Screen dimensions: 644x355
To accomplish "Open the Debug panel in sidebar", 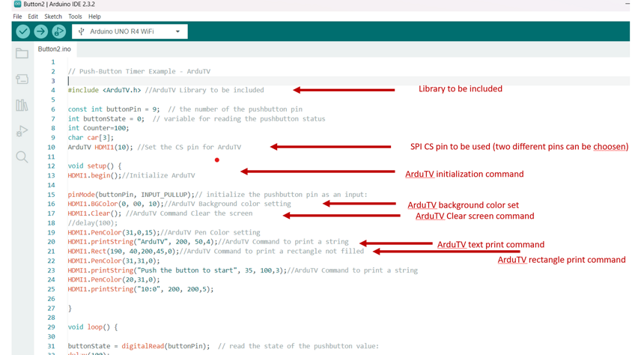I will [22, 131].
